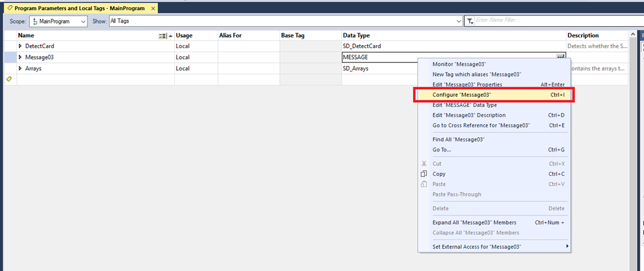
Task: Open Set External Access submenu
Action: click(477, 247)
